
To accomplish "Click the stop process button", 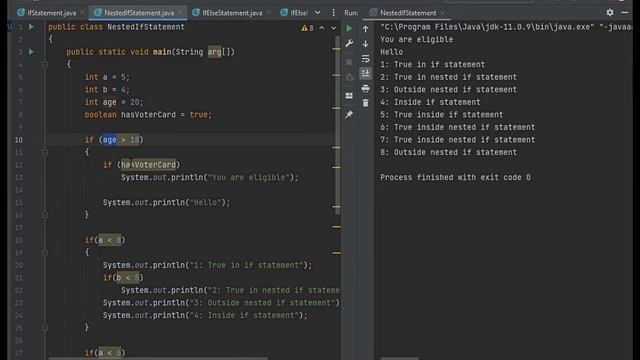I will pos(349,62).
